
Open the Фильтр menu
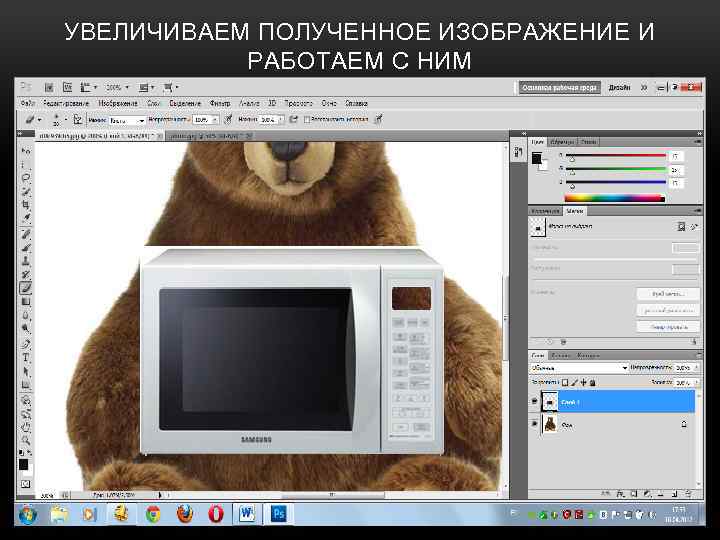point(220,103)
